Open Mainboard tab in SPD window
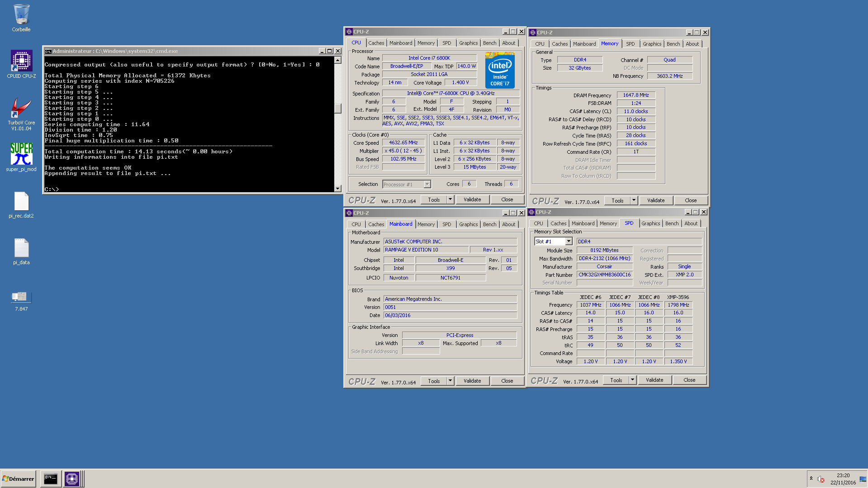 [583, 223]
